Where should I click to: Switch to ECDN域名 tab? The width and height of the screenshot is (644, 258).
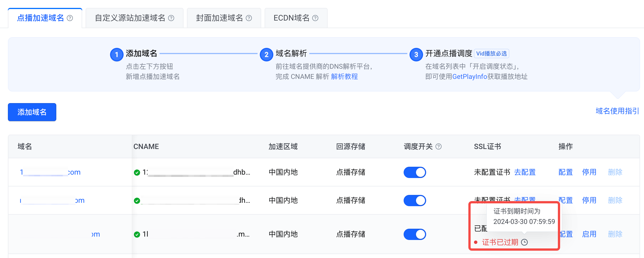[296, 18]
